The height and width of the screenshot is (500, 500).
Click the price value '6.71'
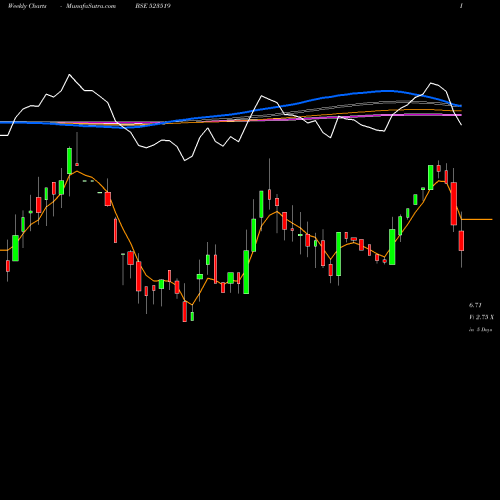click(x=475, y=305)
